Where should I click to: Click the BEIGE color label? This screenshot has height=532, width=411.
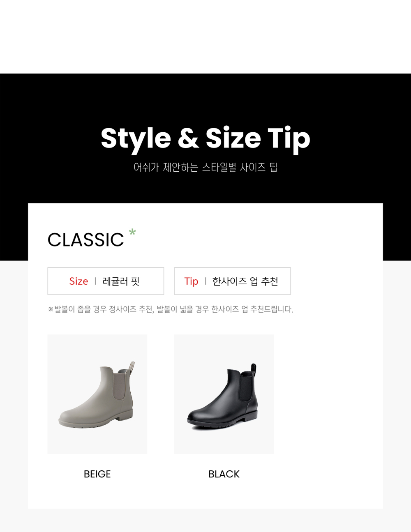(97, 474)
